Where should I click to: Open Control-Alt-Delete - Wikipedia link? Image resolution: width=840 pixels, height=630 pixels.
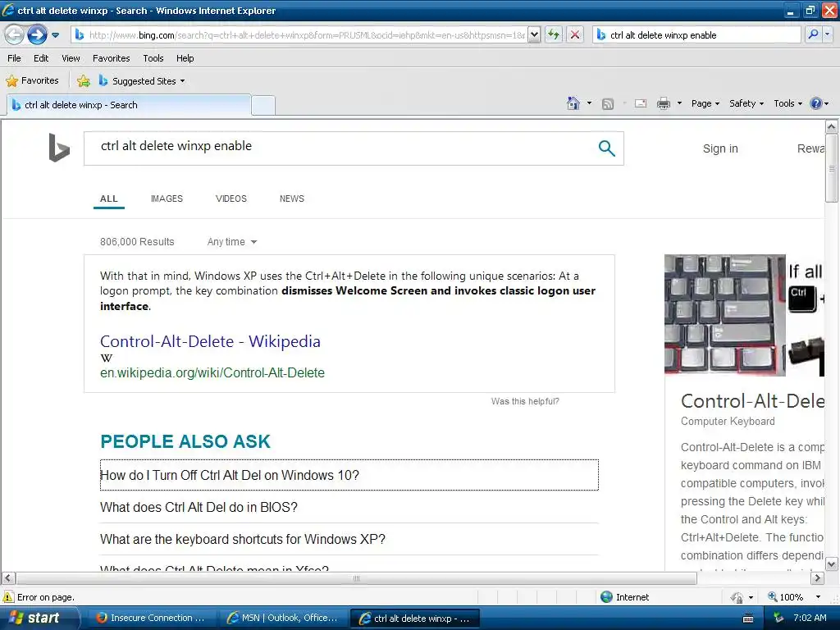[210, 341]
